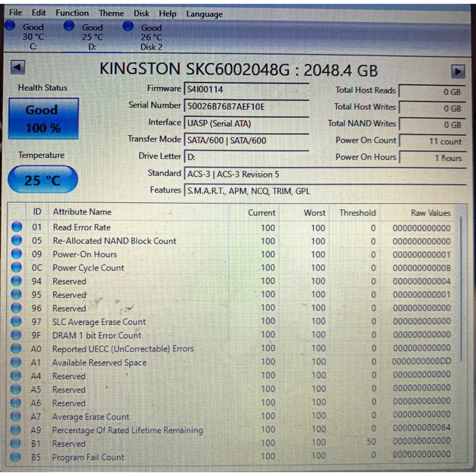Screen dimensions: 476x476
Task: Click the Drive Letter field D:
Action: (246, 157)
